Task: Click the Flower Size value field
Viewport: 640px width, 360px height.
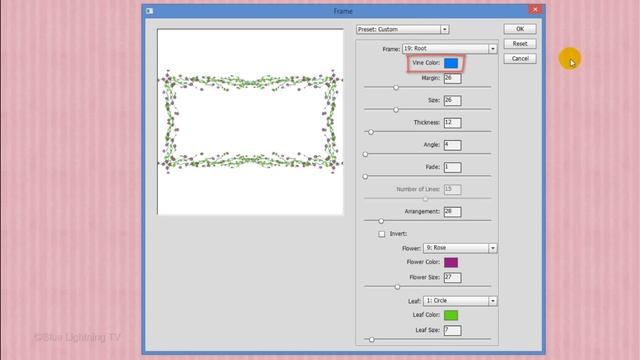Action: [452, 278]
